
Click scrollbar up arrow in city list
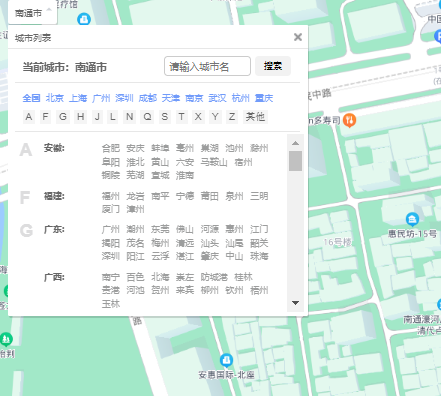click(295, 143)
